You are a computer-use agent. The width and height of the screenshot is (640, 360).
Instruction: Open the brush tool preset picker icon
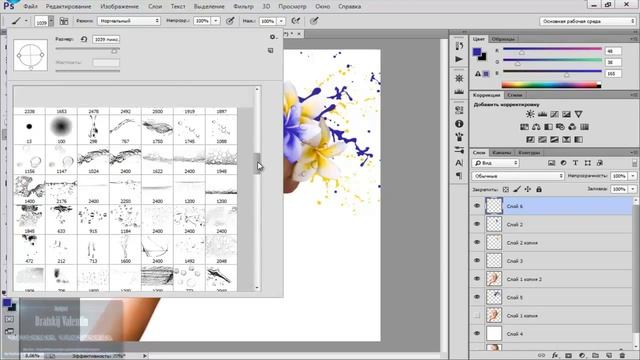pyautogui.click(x=16, y=21)
